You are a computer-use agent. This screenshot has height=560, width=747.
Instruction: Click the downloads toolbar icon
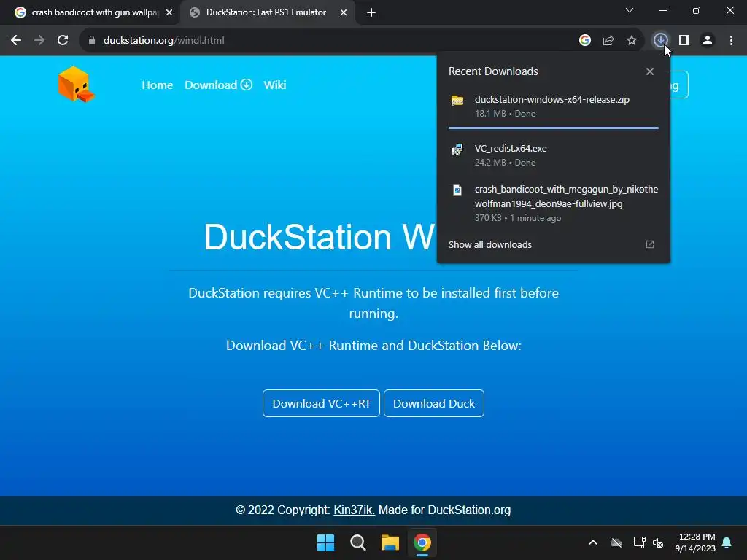(660, 41)
